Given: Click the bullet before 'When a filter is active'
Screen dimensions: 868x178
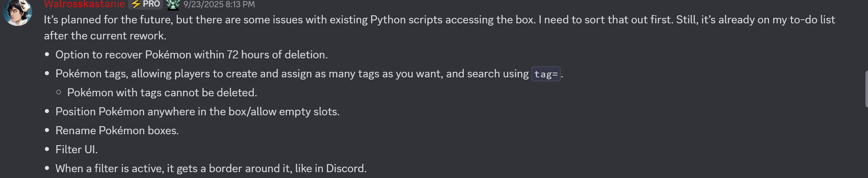Looking at the screenshot, I should point(47,169).
